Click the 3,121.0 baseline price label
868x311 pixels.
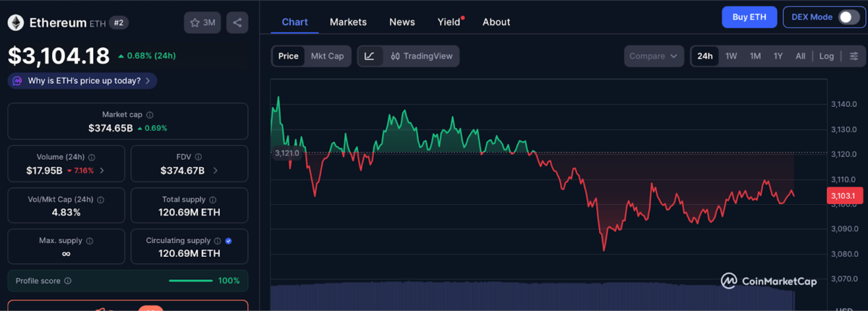pos(286,153)
